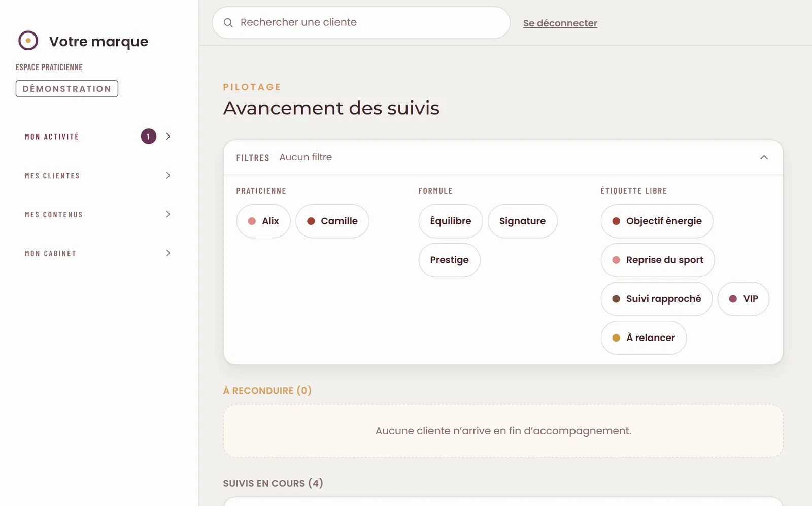The width and height of the screenshot is (812, 506).
Task: Click the Votre marque brand name
Action: click(x=99, y=41)
